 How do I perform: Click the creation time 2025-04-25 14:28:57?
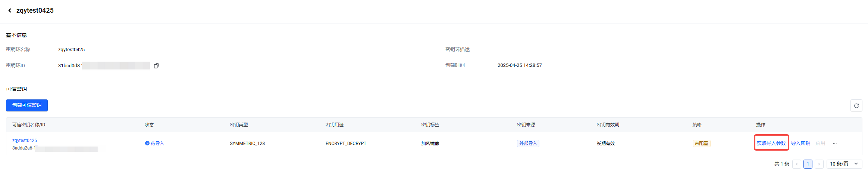(520, 65)
